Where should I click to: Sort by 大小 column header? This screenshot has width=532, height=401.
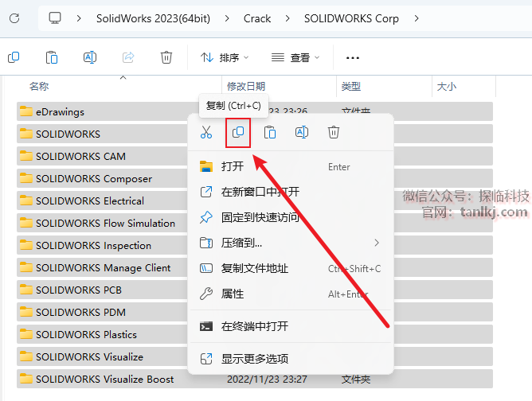447,87
